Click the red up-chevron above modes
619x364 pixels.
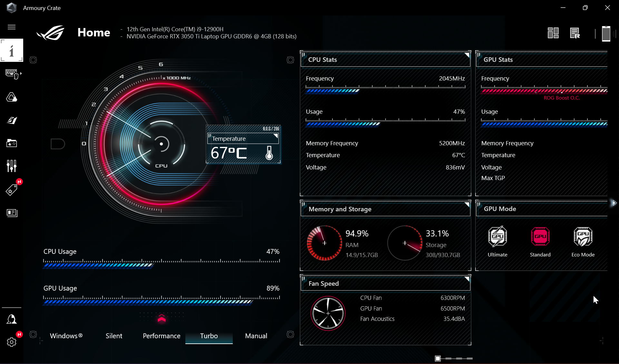[x=162, y=319]
